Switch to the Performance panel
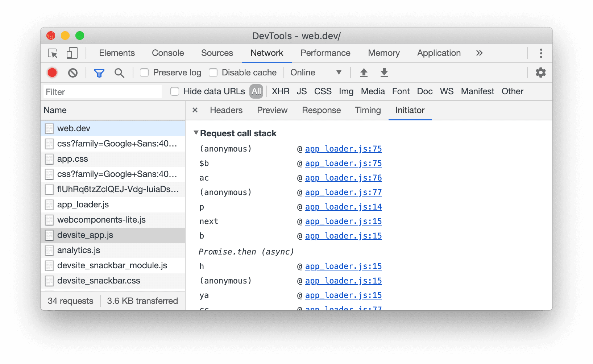The image size is (593, 364). pyautogui.click(x=325, y=53)
